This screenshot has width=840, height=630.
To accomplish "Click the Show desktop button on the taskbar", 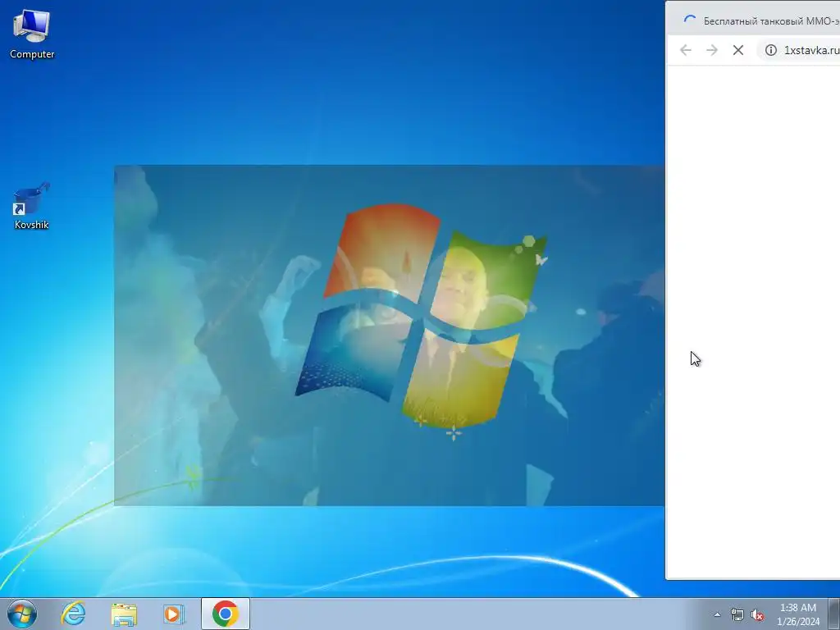I will [x=834, y=614].
